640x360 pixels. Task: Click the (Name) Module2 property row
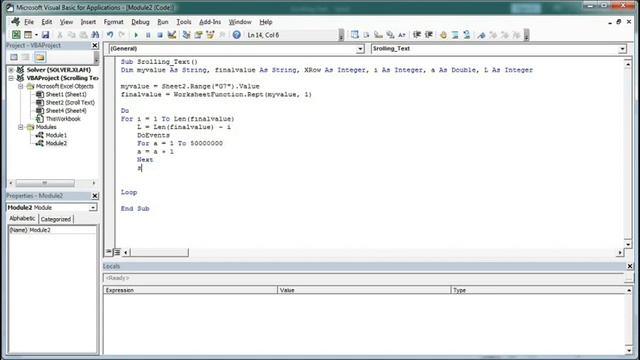[x=52, y=230]
